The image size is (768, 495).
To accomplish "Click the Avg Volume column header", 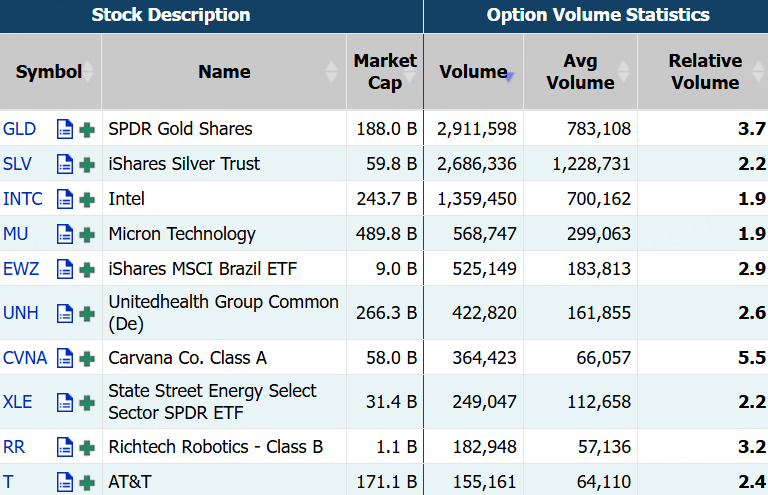I will pyautogui.click(x=580, y=72).
